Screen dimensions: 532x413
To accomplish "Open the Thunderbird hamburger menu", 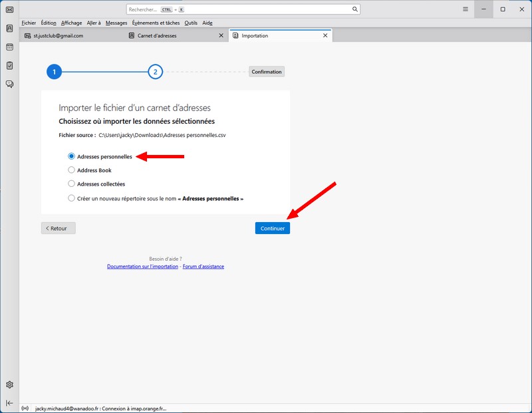I will (465, 9).
